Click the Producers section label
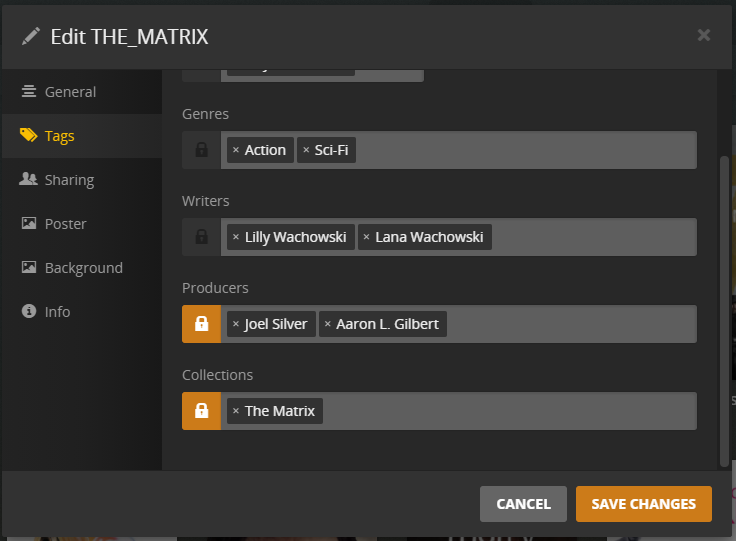Image resolution: width=736 pixels, height=541 pixels. coord(215,288)
